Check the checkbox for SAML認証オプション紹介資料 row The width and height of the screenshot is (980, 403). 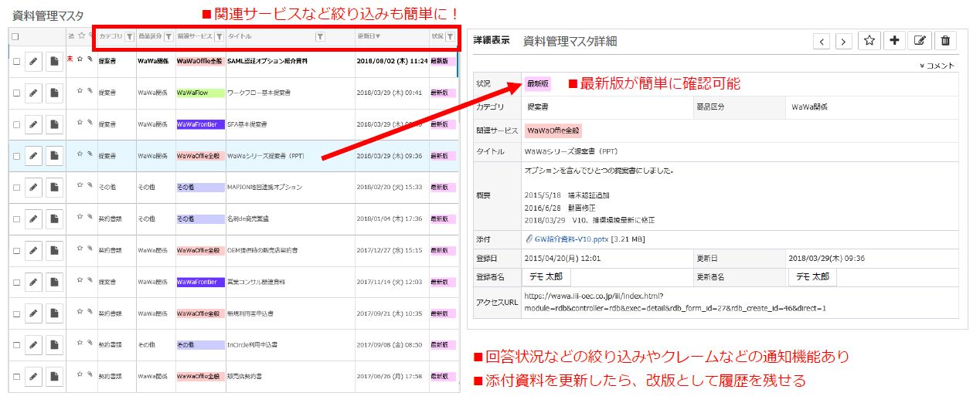click(x=16, y=62)
